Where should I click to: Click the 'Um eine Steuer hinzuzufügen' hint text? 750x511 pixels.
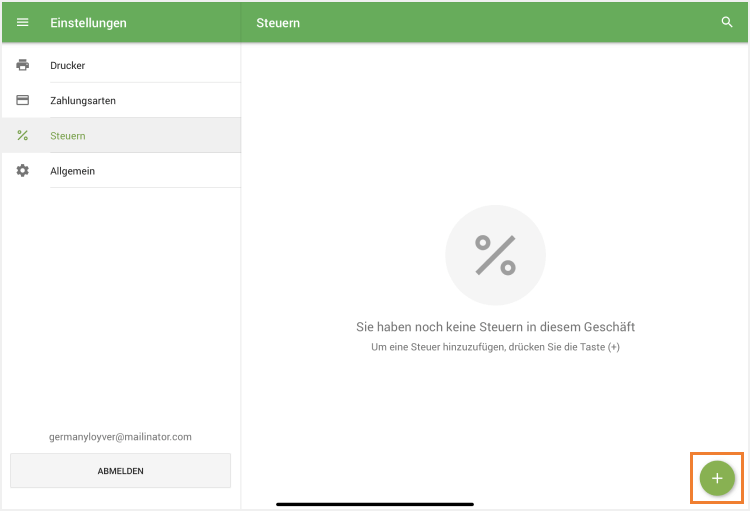[x=495, y=347]
